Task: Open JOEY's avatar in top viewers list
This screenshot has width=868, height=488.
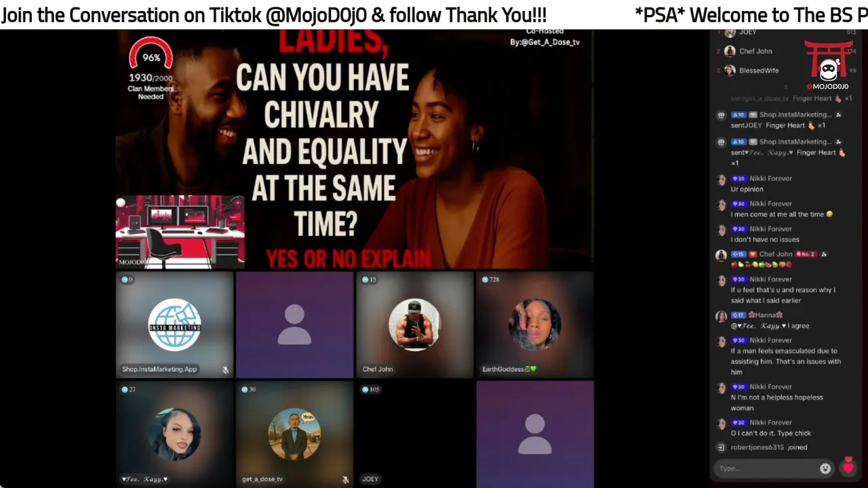Action: pos(730,33)
